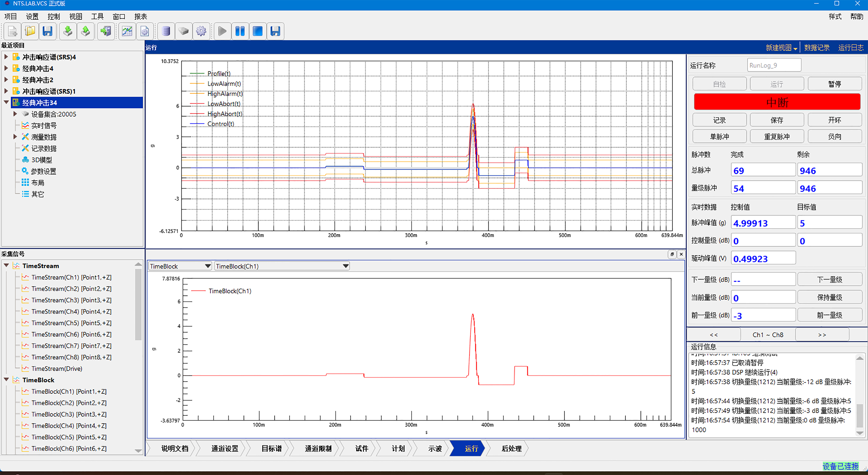
Task: Click the database cylinder toolbar icon
Action: [x=166, y=31]
